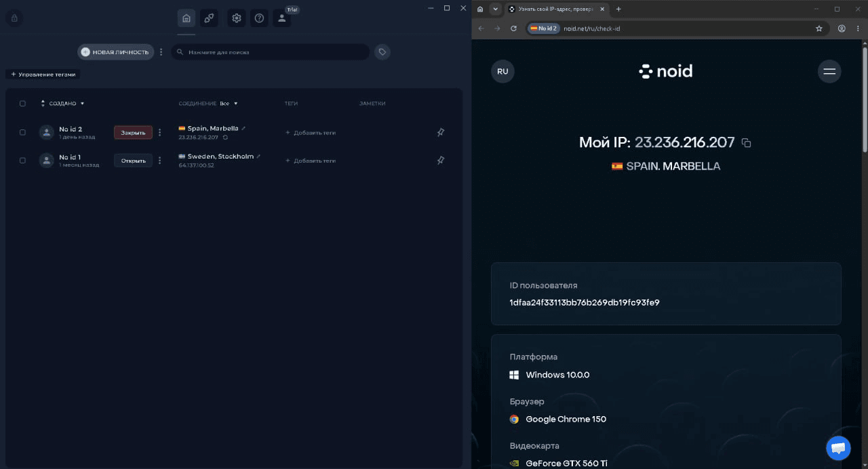Viewport: 868px width, 469px height.
Task: Reload the noid.net page in browser
Action: point(513,28)
